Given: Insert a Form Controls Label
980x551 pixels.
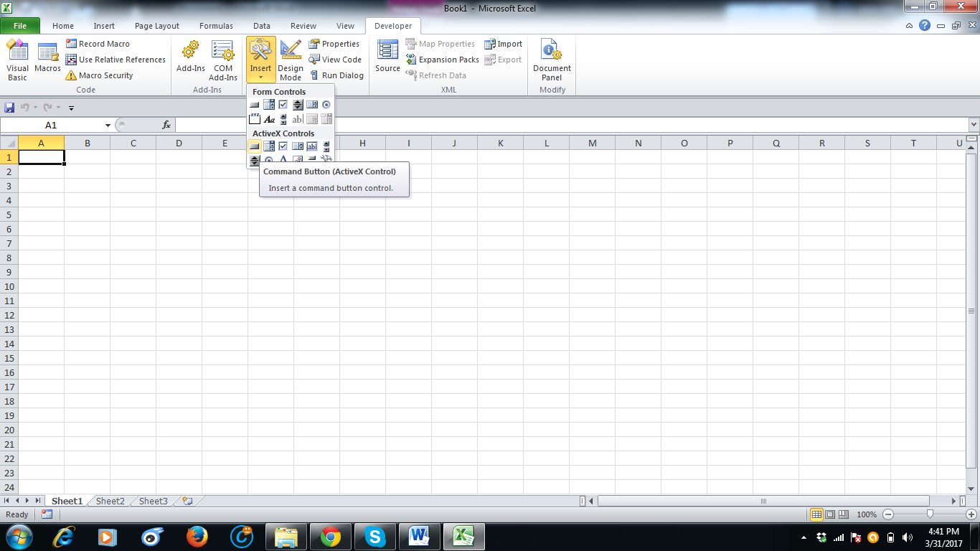Looking at the screenshot, I should pos(269,119).
